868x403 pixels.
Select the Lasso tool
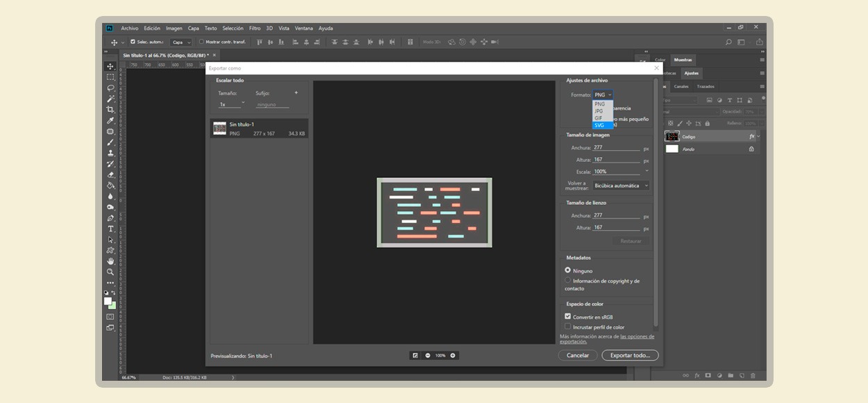pyautogui.click(x=110, y=88)
